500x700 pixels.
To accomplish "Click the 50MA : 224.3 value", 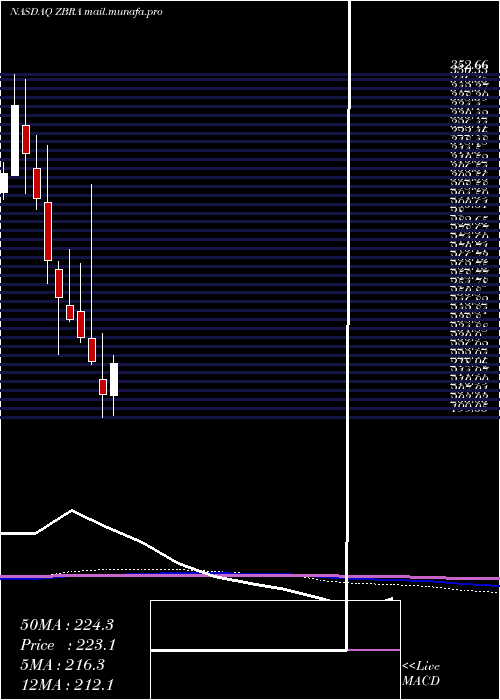I will [67, 625].
